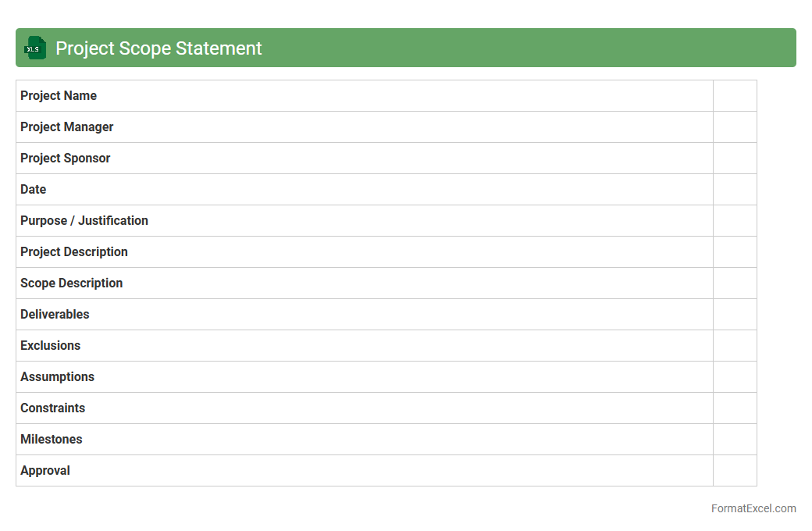Click the Project Description row label
Screen dimensions: 812x531
[x=74, y=252]
